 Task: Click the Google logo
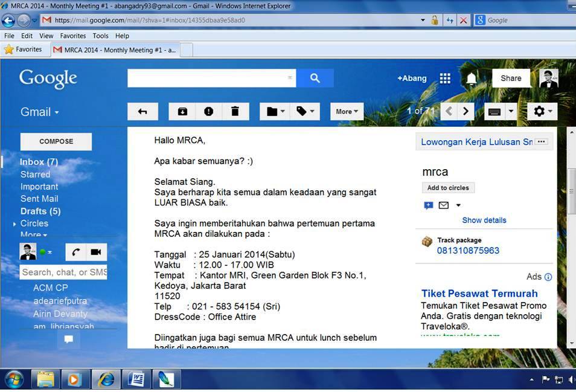[48, 79]
